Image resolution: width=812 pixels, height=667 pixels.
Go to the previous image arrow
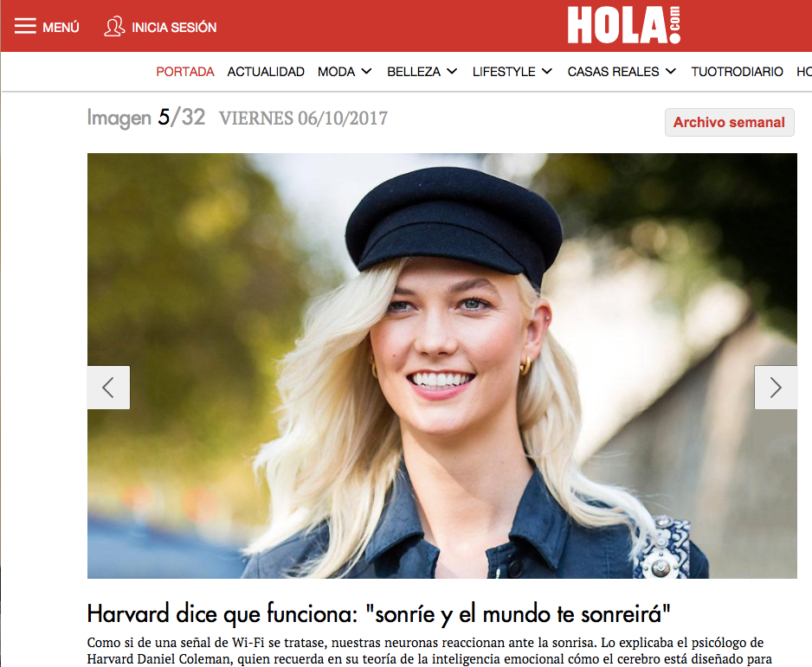pos(108,388)
